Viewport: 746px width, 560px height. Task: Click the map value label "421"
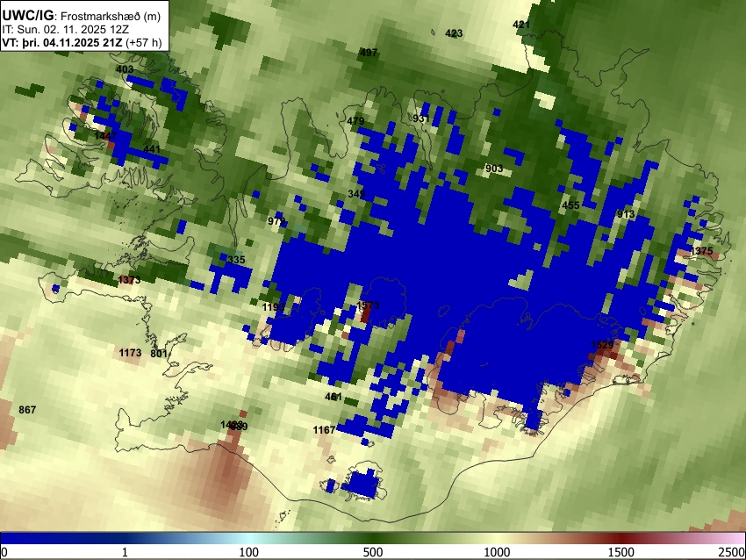[521, 25]
